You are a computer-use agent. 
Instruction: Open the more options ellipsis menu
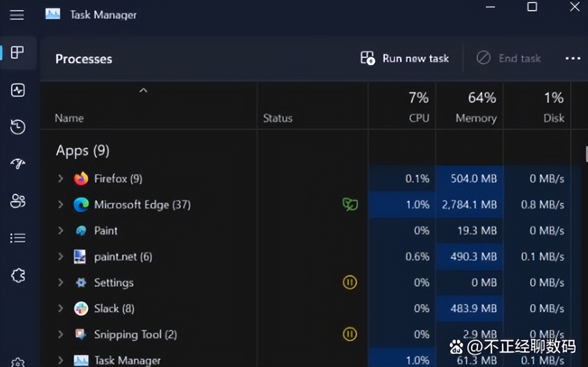coord(573,58)
